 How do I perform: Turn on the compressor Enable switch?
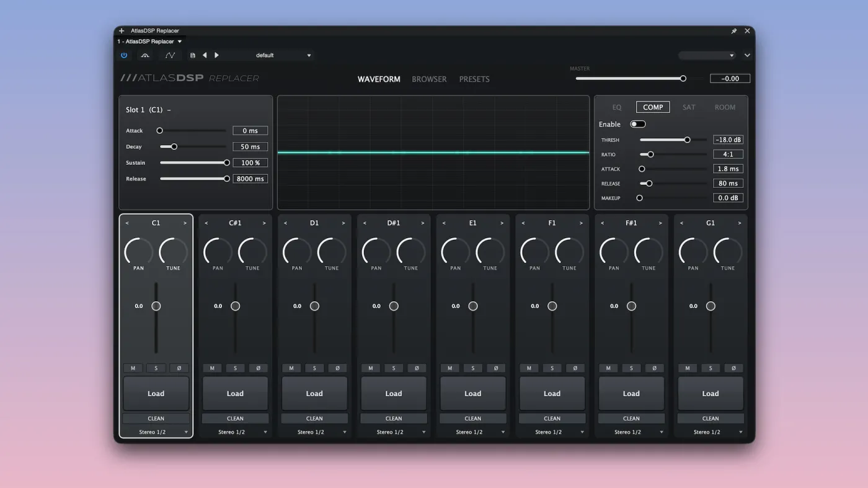click(x=638, y=124)
